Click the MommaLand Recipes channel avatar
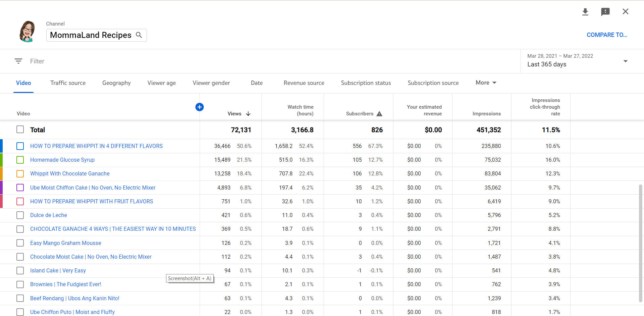 [x=27, y=32]
